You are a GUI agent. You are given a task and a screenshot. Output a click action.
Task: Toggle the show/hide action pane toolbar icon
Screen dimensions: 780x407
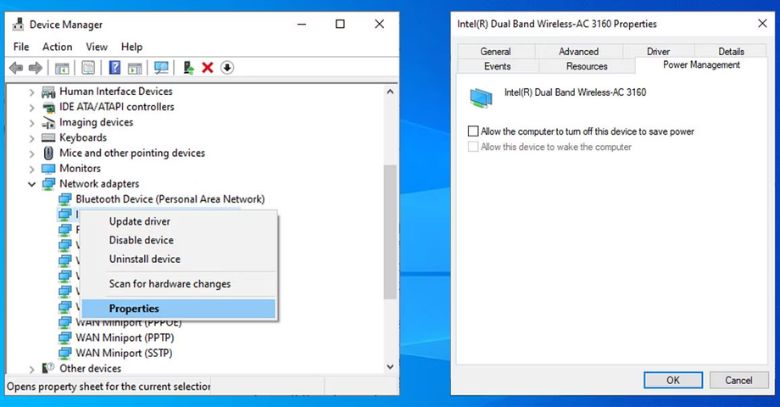[x=135, y=68]
